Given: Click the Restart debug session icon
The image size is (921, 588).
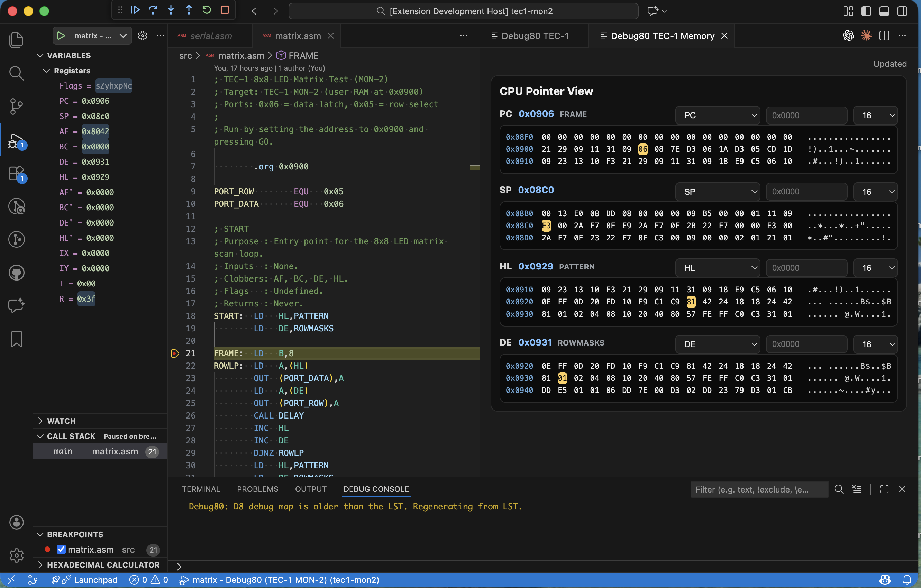Looking at the screenshot, I should coord(207,10).
